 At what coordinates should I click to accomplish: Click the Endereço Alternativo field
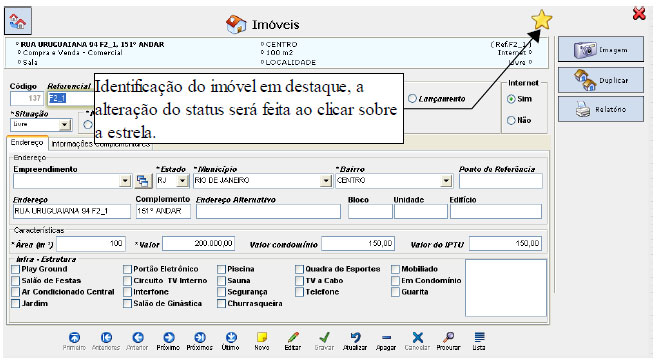click(x=268, y=211)
